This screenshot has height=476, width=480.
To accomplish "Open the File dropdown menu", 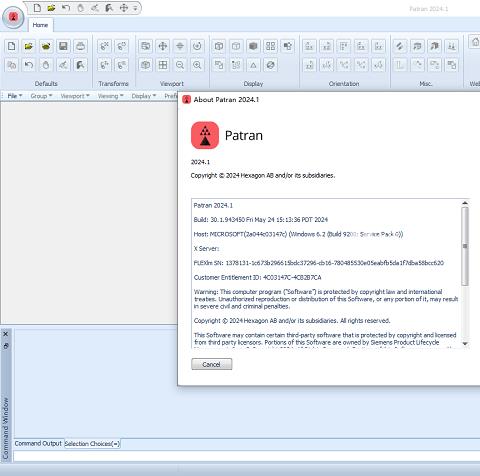I will [15, 96].
